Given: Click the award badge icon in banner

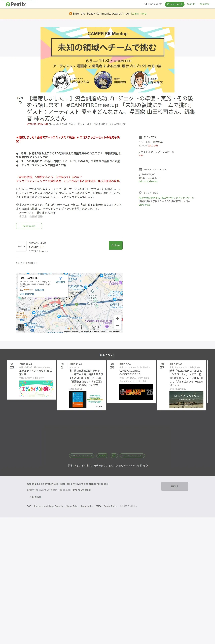Looking at the screenshot, I should pos(70,14).
